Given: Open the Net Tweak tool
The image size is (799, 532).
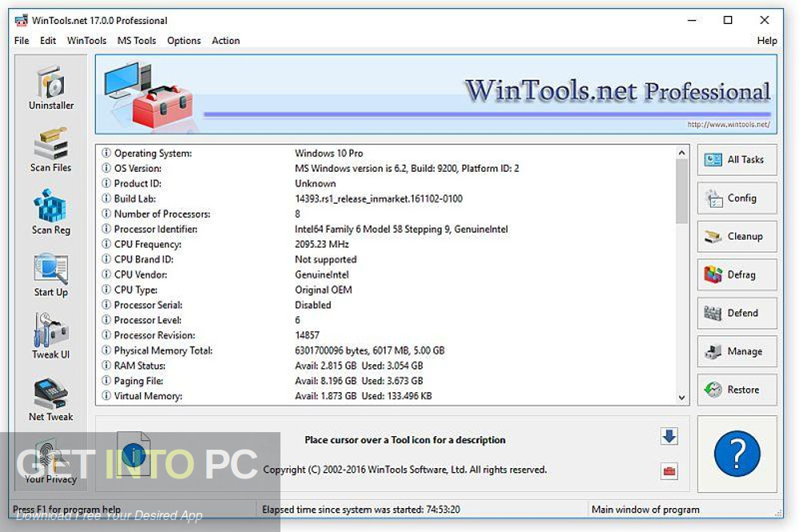Looking at the screenshot, I should click(x=50, y=395).
